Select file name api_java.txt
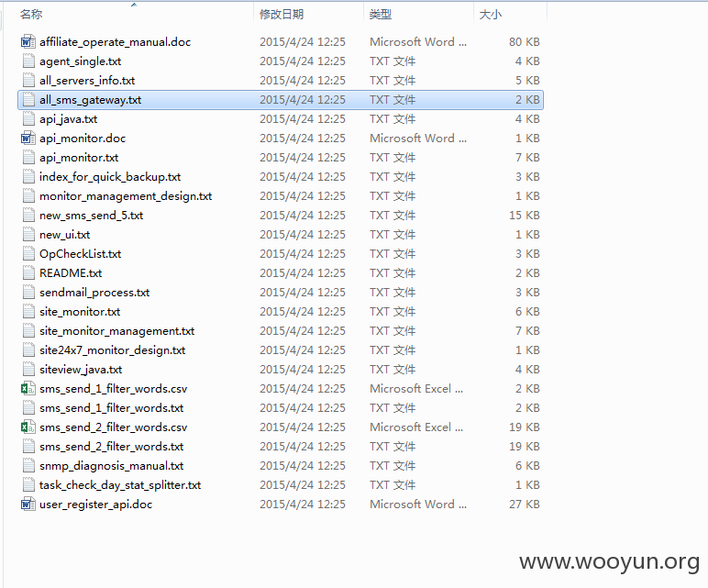This screenshot has height=588, width=708. click(x=68, y=119)
